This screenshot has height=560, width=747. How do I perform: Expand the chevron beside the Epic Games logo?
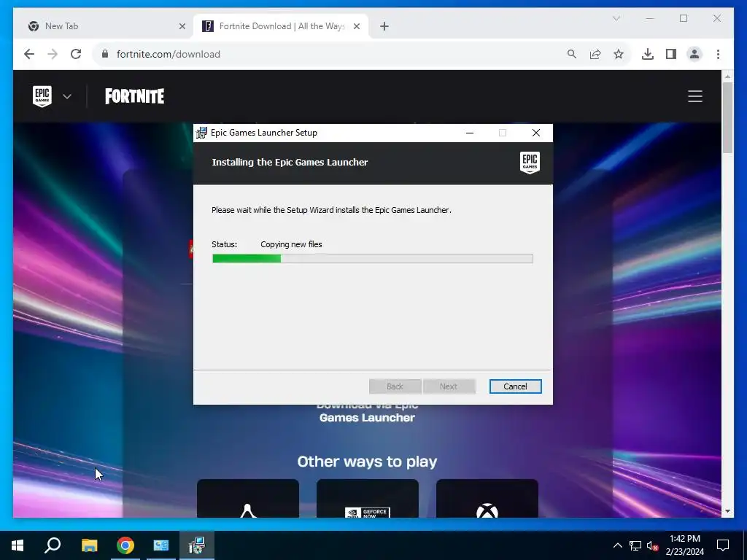pos(67,97)
